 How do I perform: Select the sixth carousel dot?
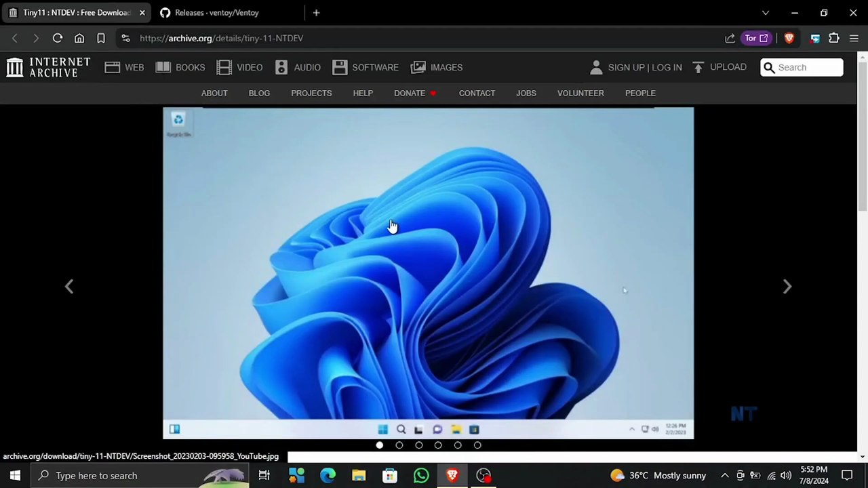(x=477, y=445)
